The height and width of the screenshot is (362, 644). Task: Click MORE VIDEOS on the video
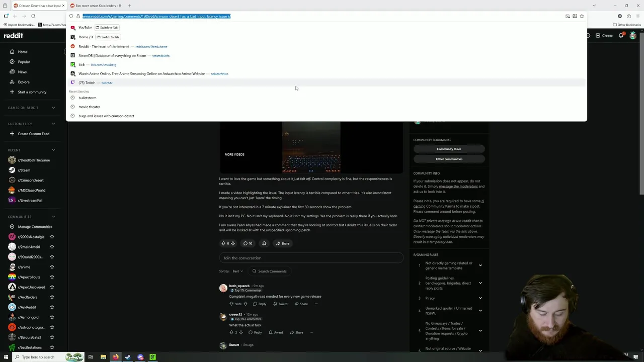coord(234,154)
